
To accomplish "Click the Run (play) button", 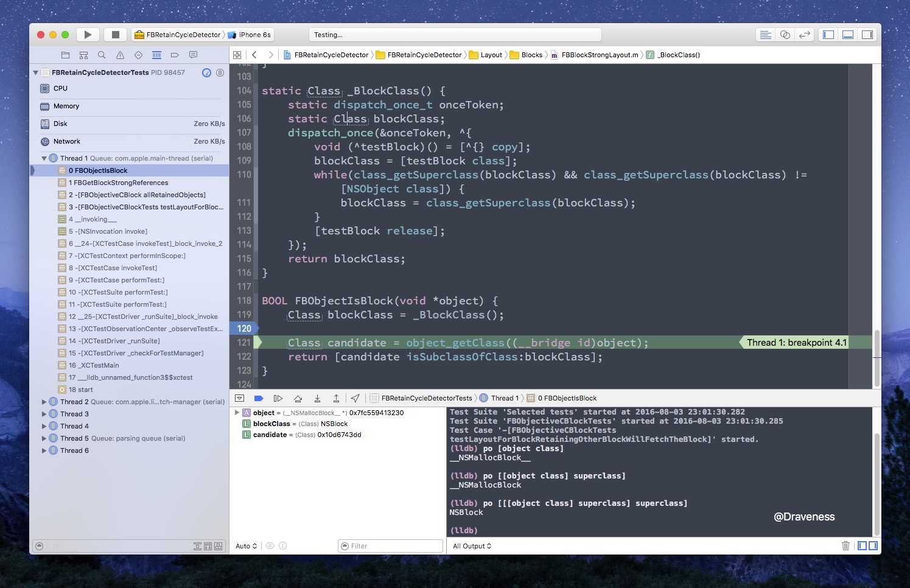I will [88, 35].
